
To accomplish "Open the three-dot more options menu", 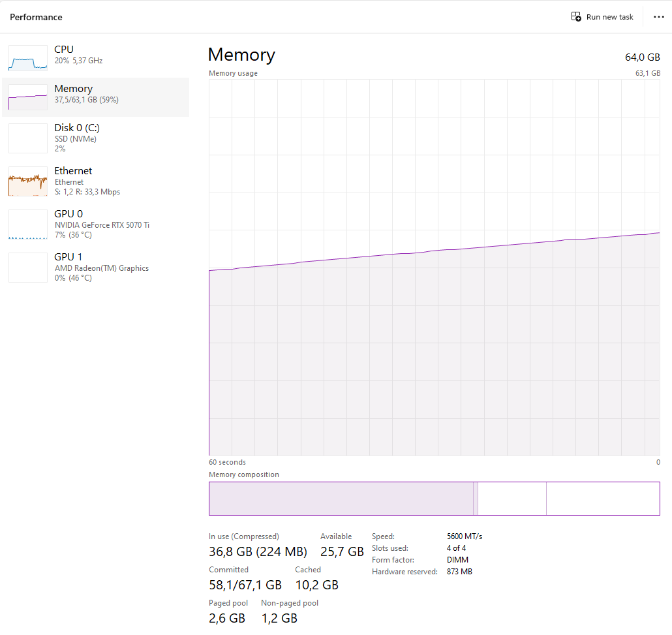I will click(658, 17).
